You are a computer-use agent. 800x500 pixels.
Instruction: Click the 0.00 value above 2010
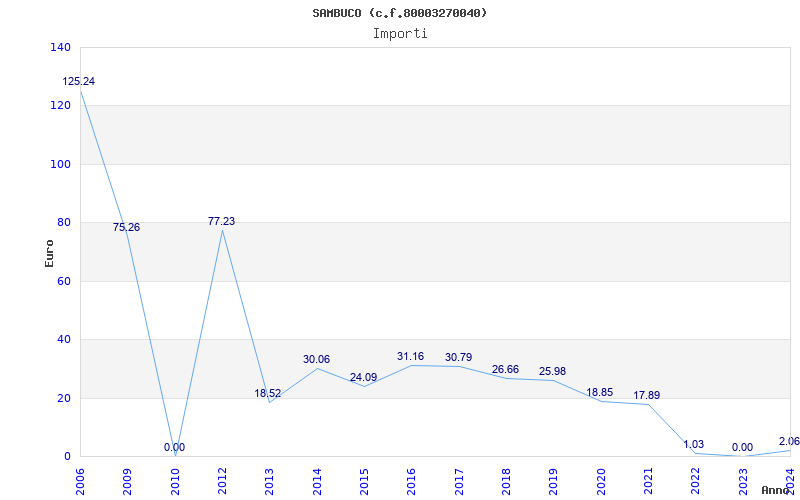(174, 447)
